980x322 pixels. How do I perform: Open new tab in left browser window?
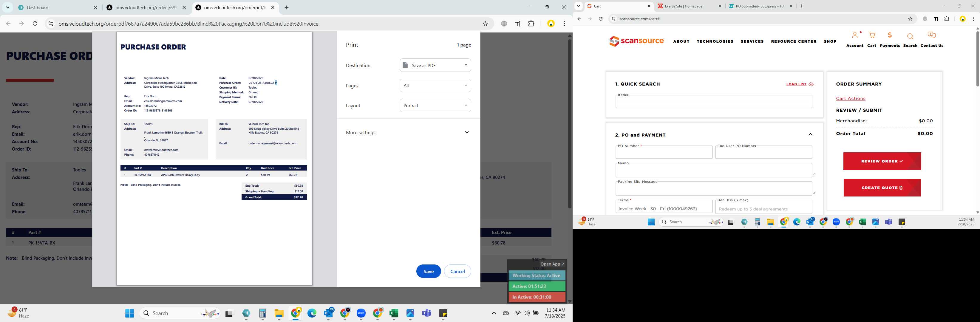pyautogui.click(x=287, y=8)
